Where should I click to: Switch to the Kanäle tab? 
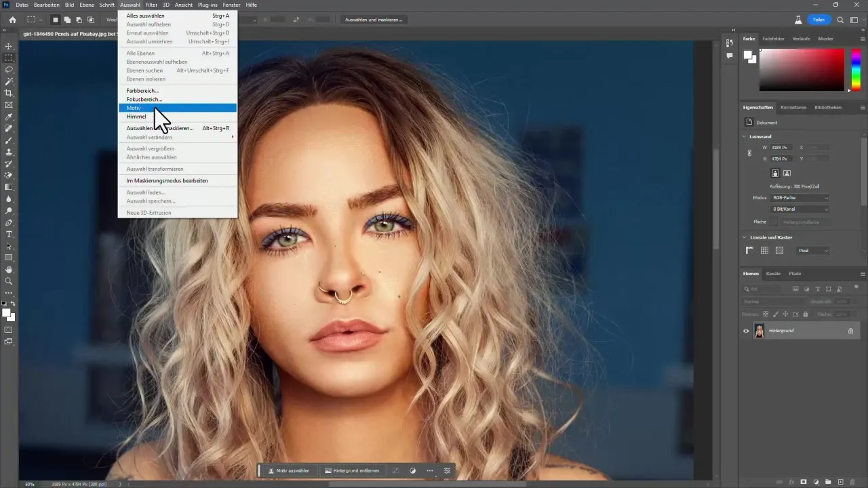[x=774, y=274]
